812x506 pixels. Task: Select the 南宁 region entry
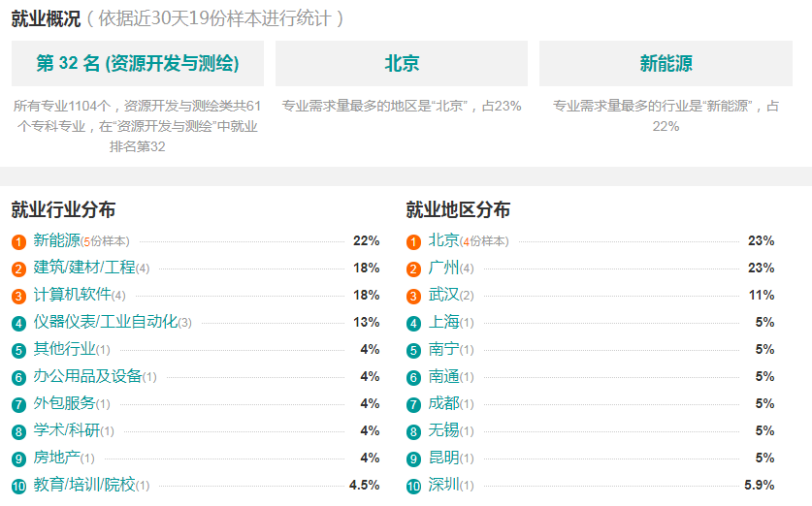point(443,349)
